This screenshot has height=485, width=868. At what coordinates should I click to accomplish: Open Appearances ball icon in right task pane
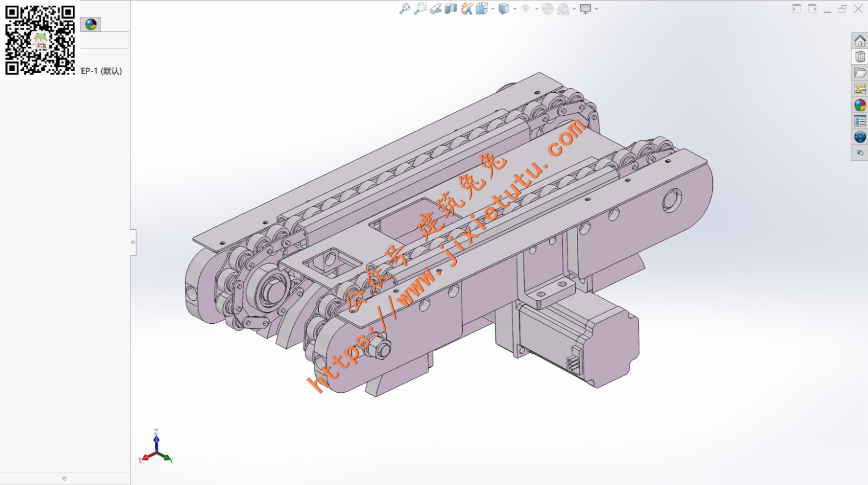click(860, 105)
